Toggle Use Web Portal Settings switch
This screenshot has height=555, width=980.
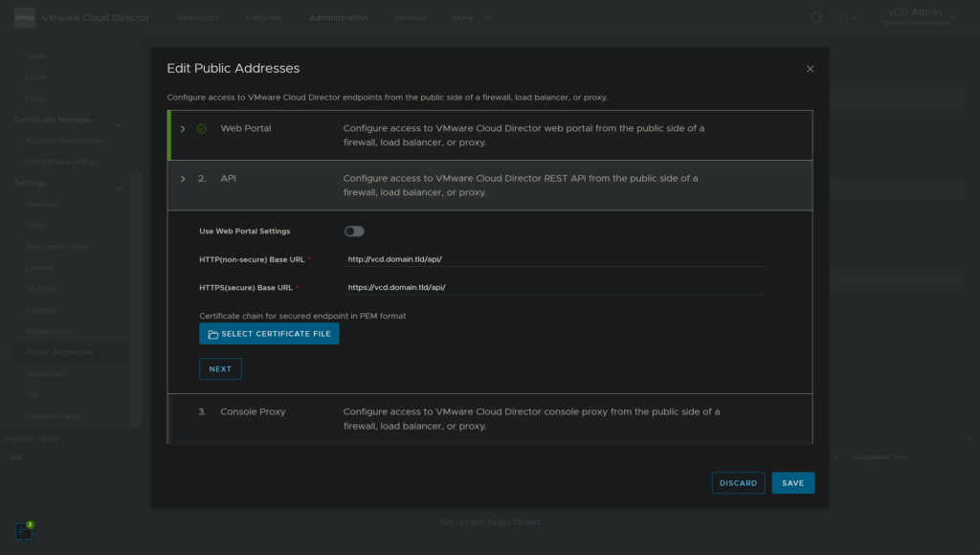[x=354, y=232]
